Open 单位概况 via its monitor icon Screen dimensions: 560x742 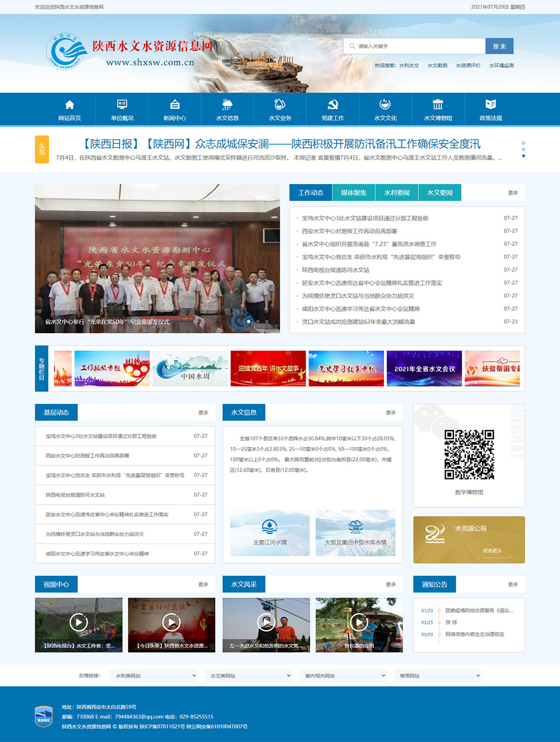click(x=122, y=104)
